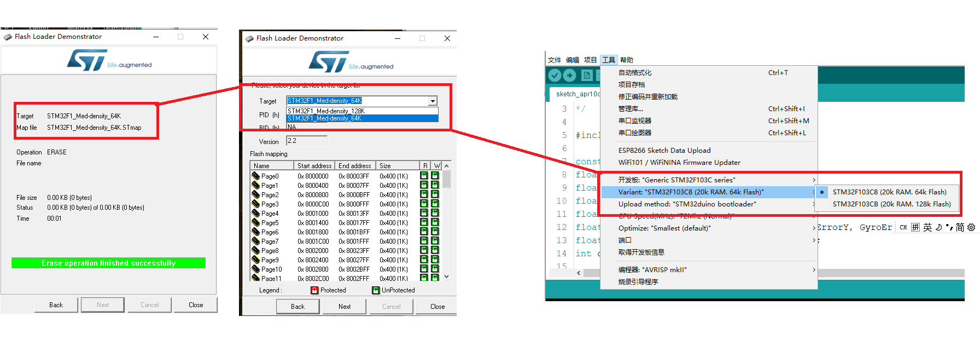Click the Page9 chip icon
This screenshot has height=345, width=980.
coord(255,260)
